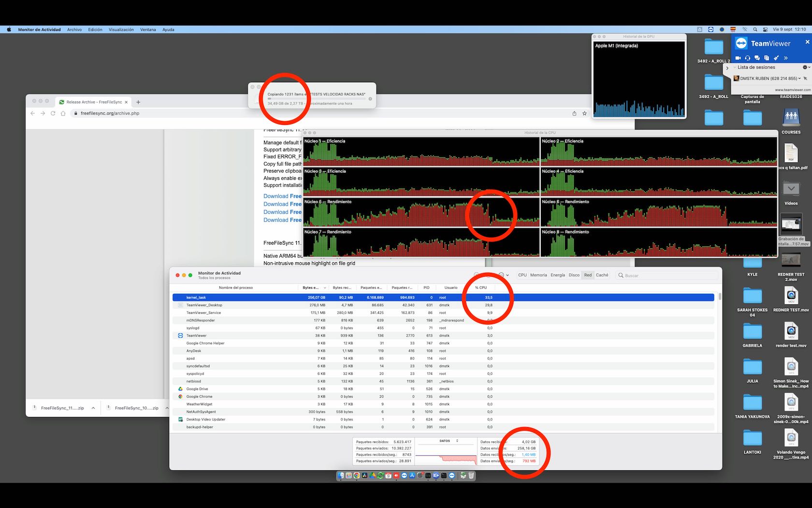Image resolution: width=812 pixels, height=508 pixels.
Task: Bookmark the page with star icon
Action: (584, 113)
